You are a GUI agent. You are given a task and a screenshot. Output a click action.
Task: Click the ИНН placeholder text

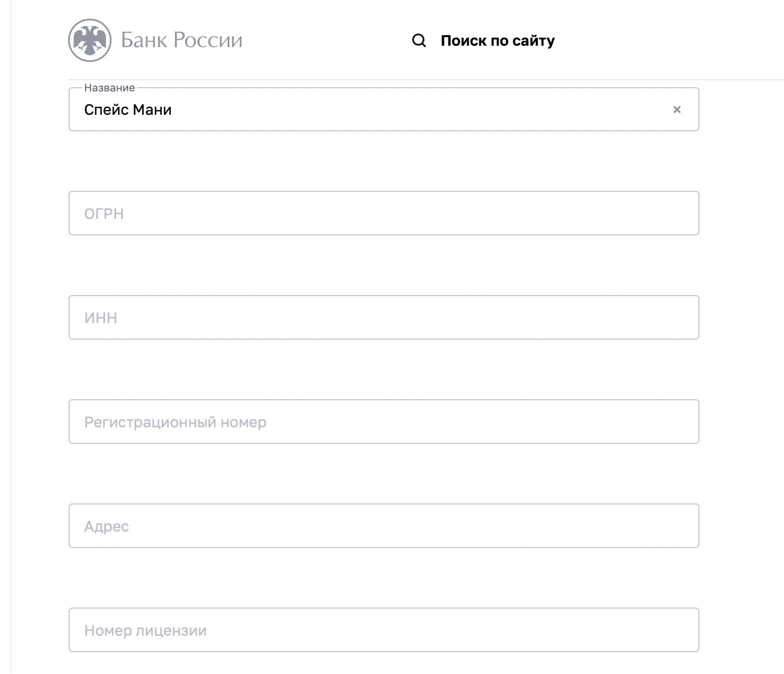point(101,318)
